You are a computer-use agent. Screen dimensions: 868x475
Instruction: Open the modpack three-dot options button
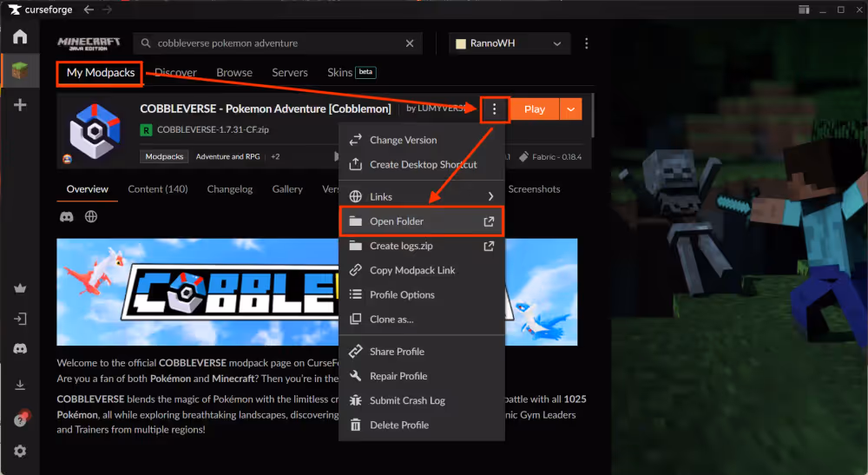[x=495, y=109]
